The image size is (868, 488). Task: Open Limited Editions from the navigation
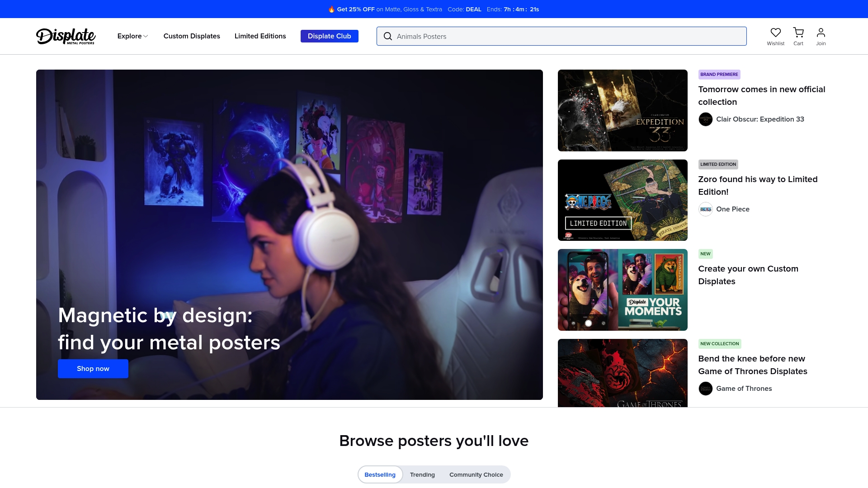(x=260, y=36)
